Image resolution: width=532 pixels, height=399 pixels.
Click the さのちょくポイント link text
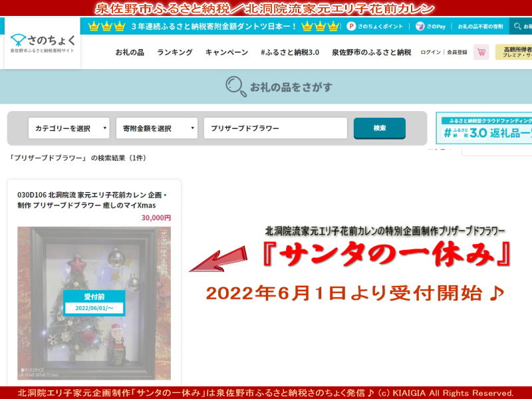click(x=380, y=26)
